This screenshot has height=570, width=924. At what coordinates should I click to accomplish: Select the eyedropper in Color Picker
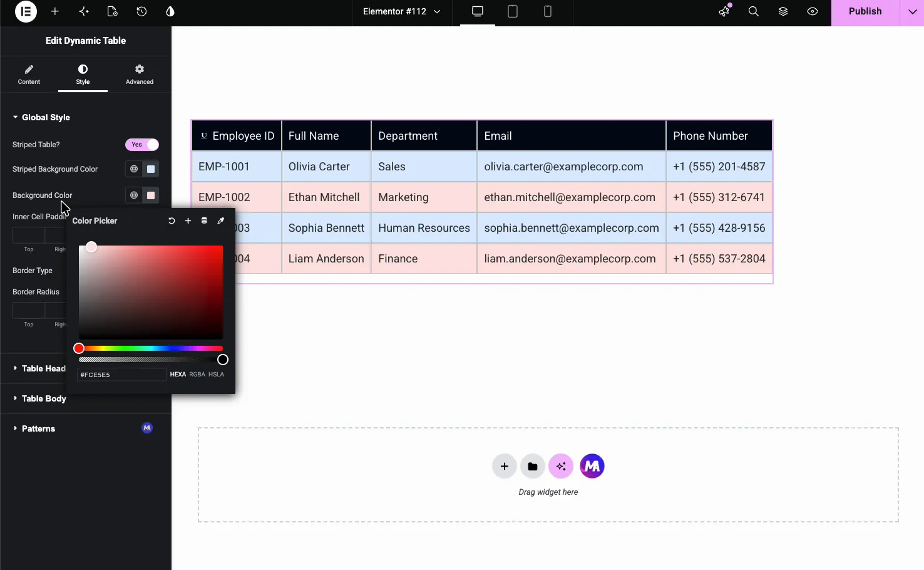[x=220, y=220]
